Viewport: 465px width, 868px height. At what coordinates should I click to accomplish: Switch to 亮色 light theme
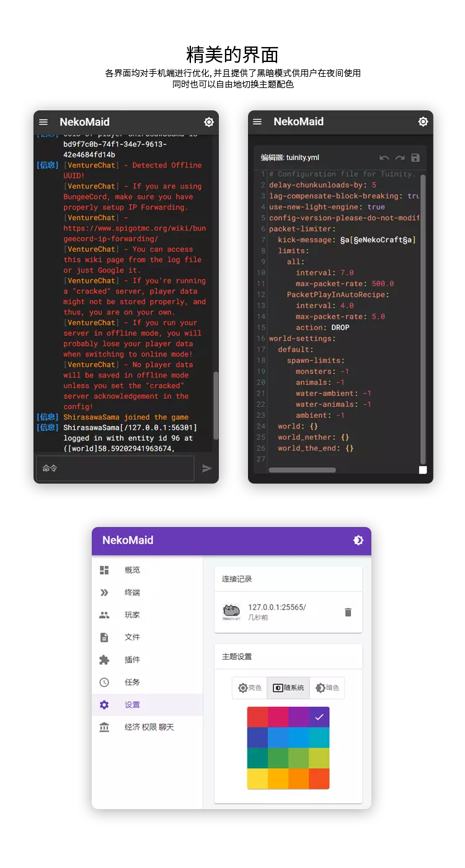click(x=250, y=688)
